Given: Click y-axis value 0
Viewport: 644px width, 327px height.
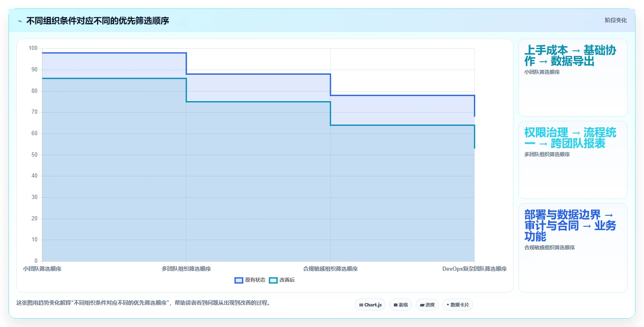Looking at the screenshot, I should 36,261.
